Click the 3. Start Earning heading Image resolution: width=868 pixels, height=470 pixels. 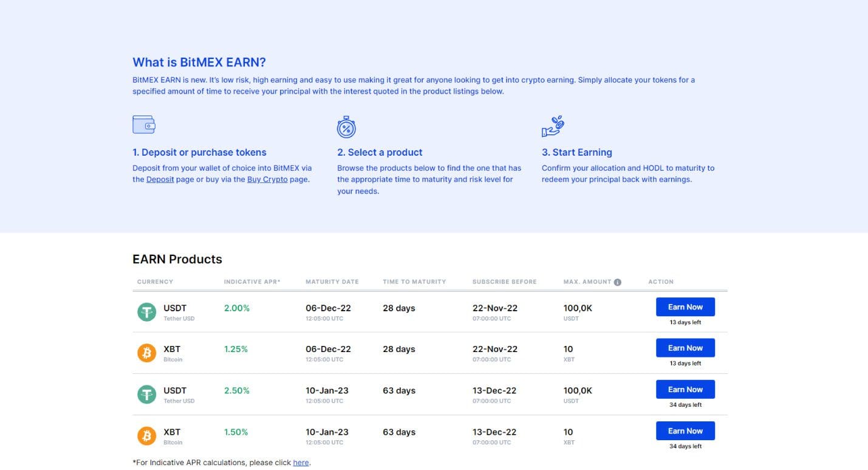577,153
